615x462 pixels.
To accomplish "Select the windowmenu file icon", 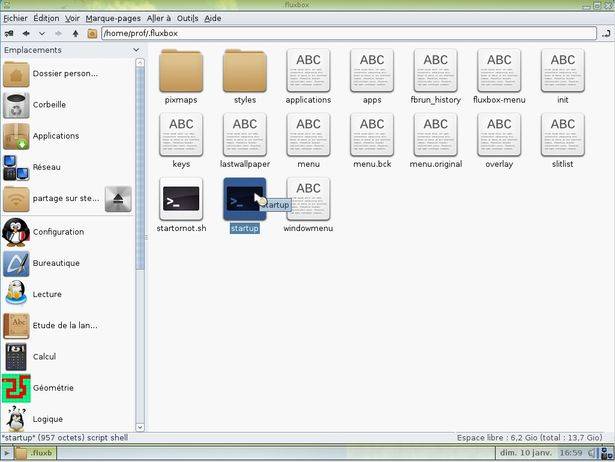I will [x=308, y=199].
